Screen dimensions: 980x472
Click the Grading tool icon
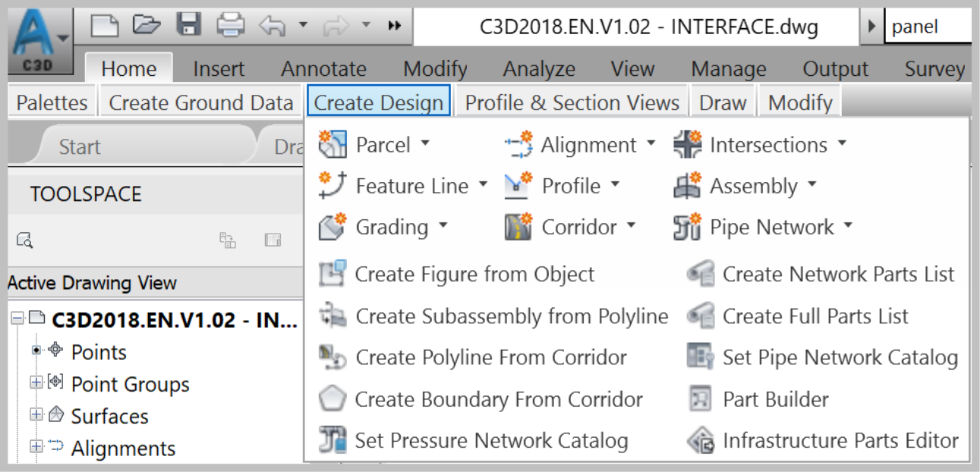332,227
